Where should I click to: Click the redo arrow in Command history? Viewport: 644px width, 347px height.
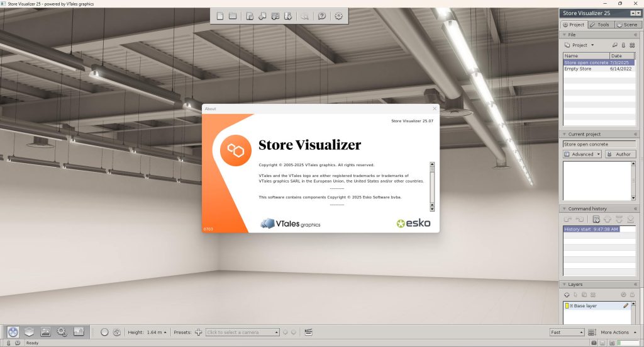coord(579,219)
